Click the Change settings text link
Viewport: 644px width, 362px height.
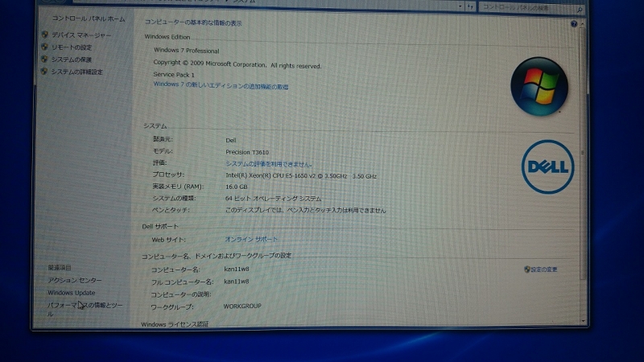545,269
